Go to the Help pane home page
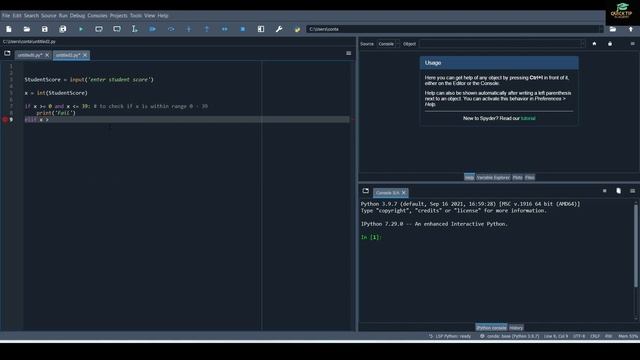640x360 pixels. click(x=594, y=44)
